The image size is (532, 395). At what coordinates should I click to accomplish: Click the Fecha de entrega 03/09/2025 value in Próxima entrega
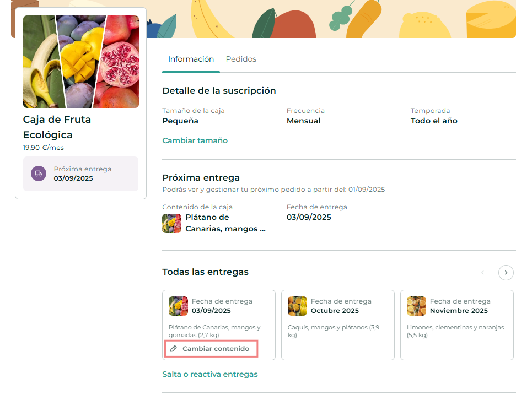[309, 217]
